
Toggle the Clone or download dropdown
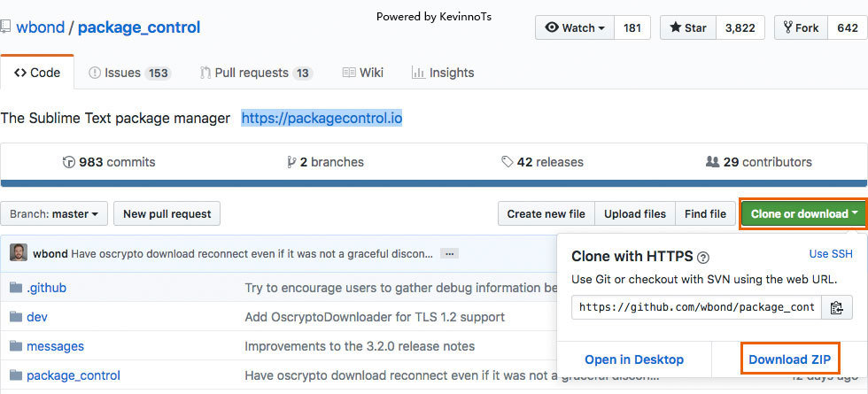pyautogui.click(x=804, y=213)
